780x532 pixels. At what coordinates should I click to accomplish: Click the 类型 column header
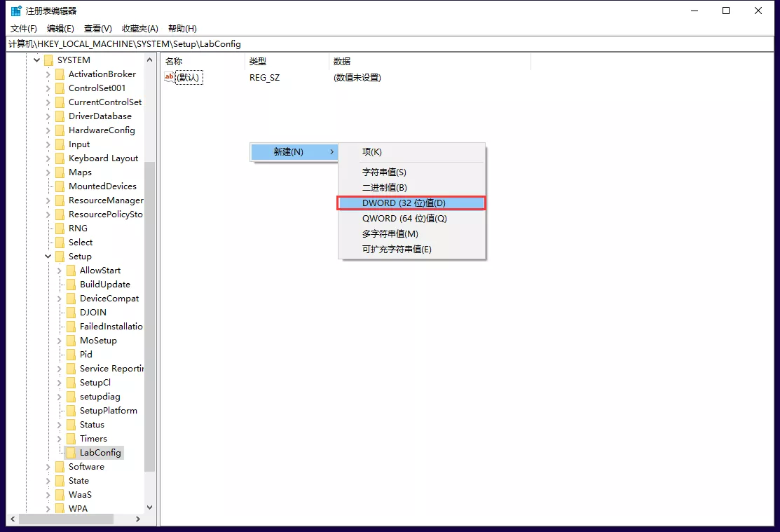(x=286, y=62)
